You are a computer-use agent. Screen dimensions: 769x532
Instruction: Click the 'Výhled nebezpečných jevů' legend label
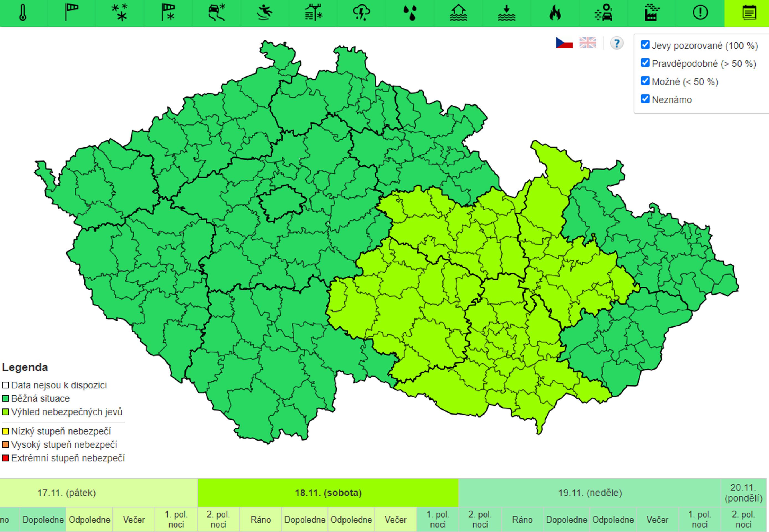coord(67,412)
